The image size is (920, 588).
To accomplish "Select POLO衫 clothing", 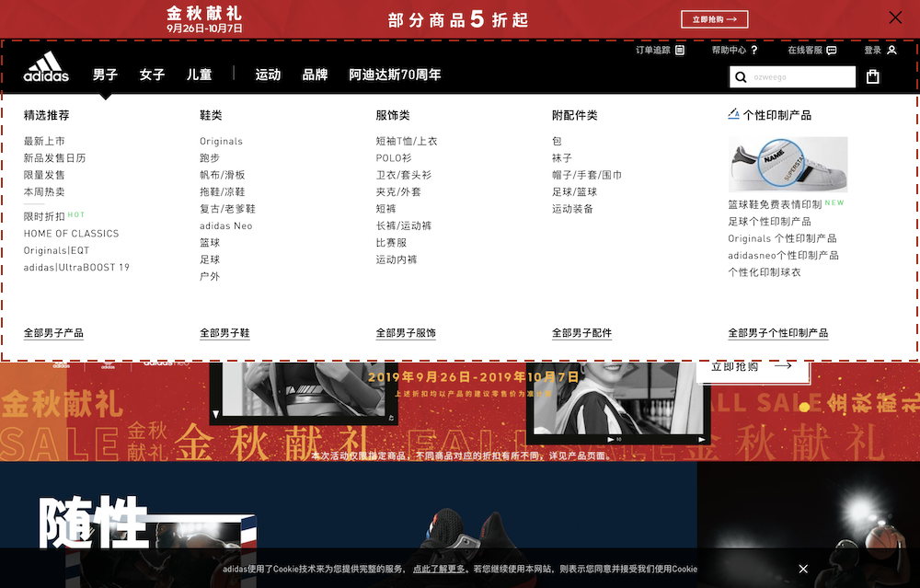I will click(x=394, y=158).
